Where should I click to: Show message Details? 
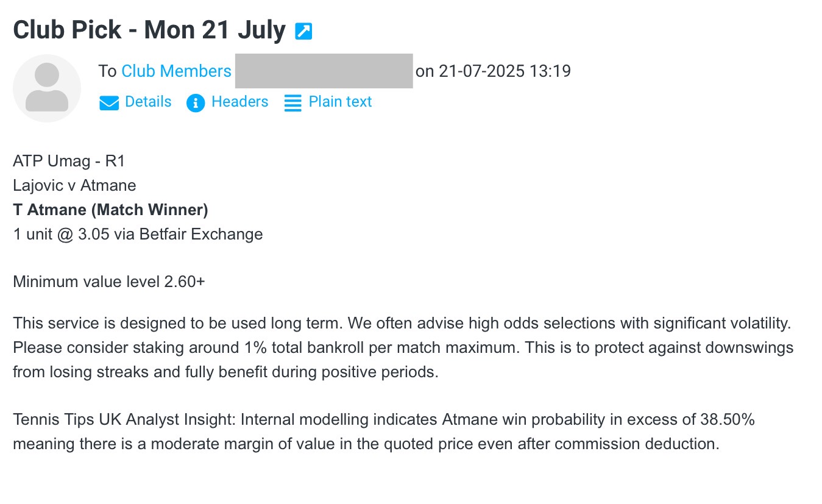pos(148,102)
